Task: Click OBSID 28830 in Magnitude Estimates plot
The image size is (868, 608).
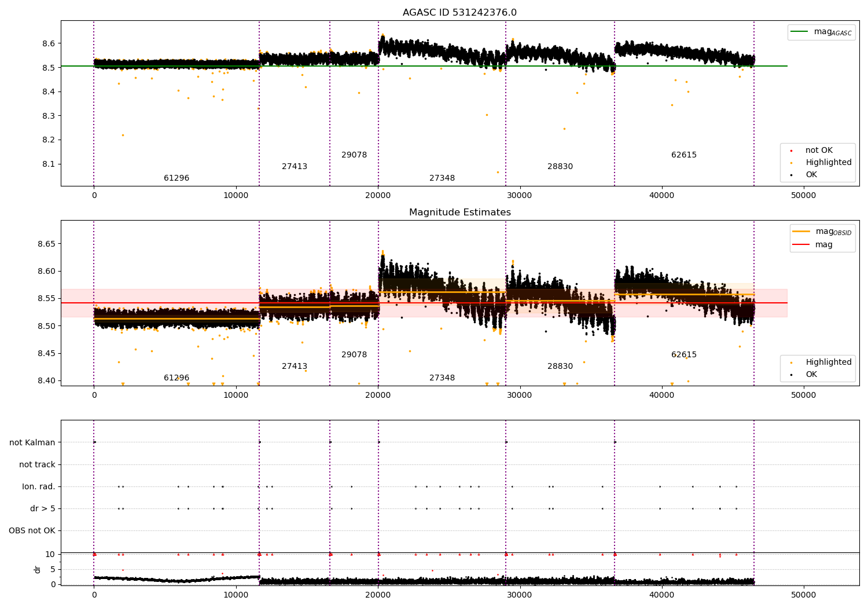Action: click(x=560, y=367)
